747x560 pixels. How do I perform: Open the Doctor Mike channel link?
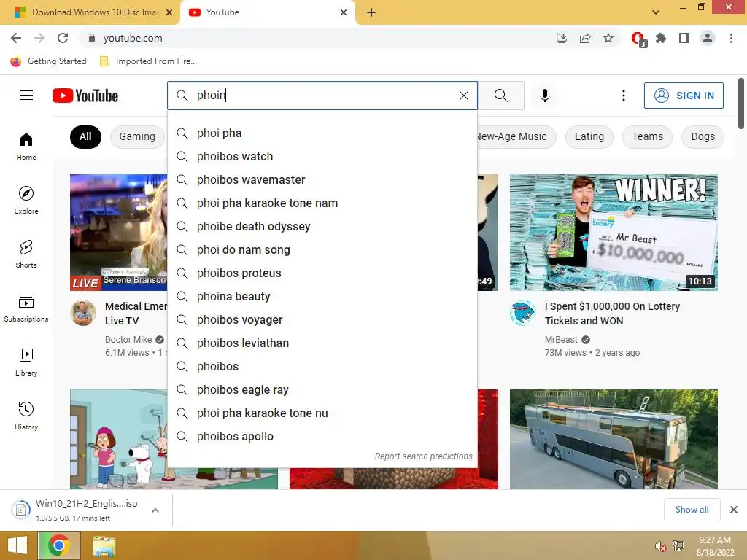tap(128, 340)
